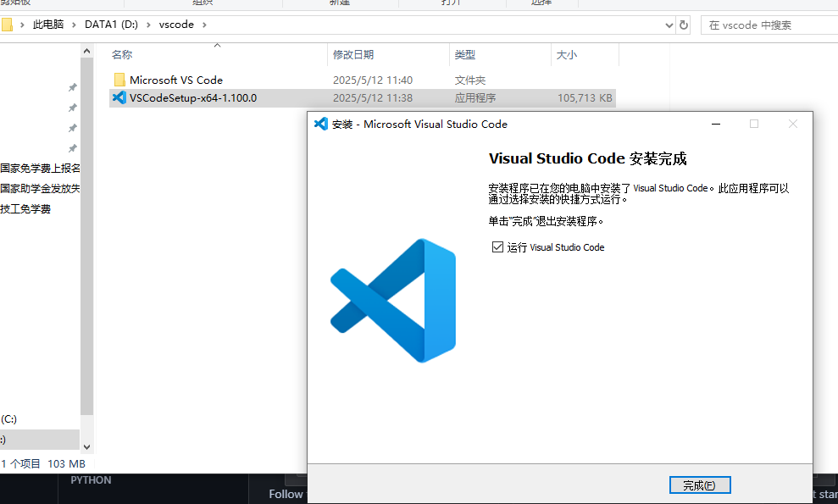Expand the chevron after vscode breadcrumb
This screenshot has width=838, height=504.
(x=204, y=25)
